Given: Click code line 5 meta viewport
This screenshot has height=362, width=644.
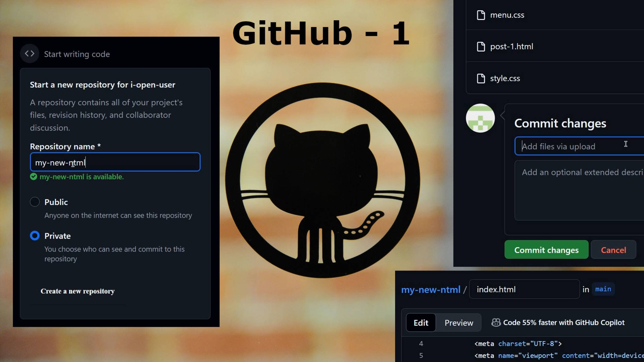Looking at the screenshot, I should 559,355.
